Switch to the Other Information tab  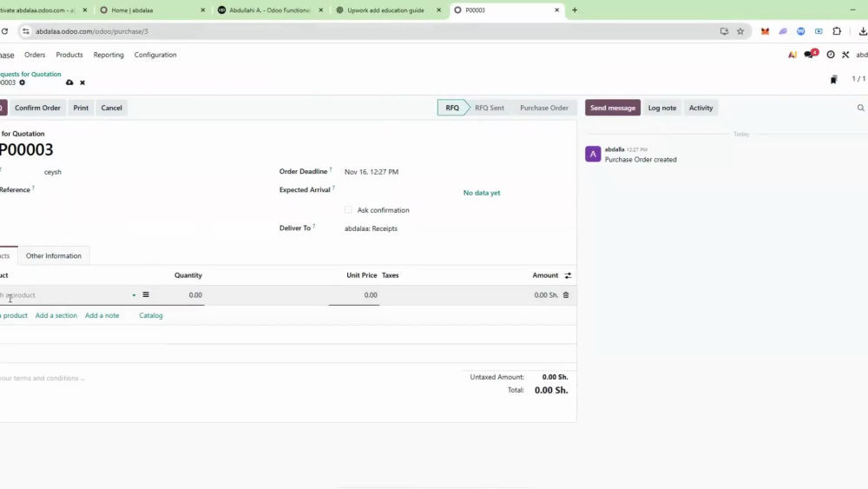pos(54,256)
